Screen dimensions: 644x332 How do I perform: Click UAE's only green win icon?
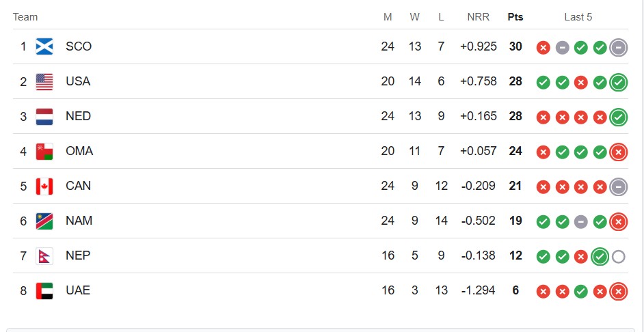pos(581,292)
